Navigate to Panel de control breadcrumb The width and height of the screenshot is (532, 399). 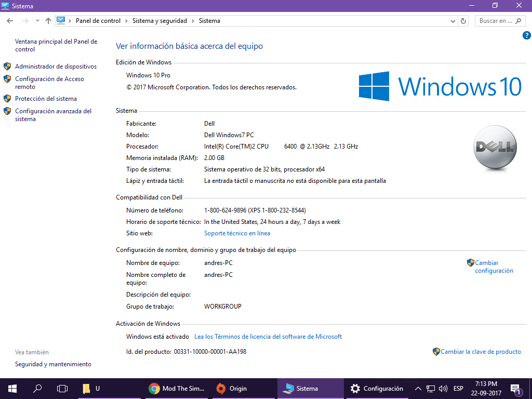click(x=98, y=21)
